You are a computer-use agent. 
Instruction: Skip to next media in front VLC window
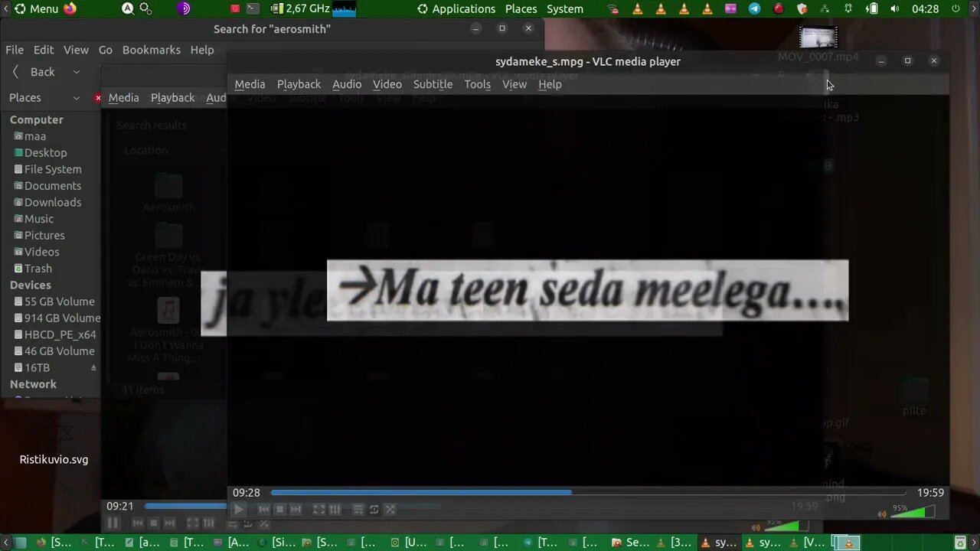296,510
